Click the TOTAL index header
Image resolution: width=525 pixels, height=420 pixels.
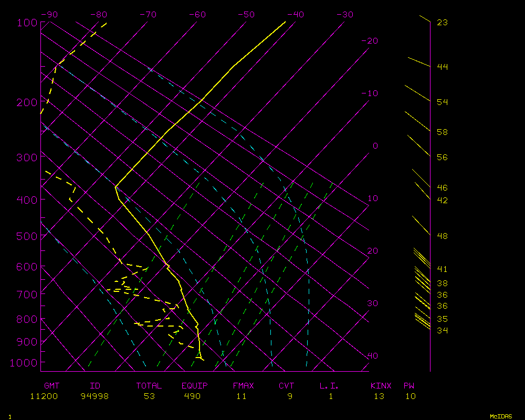149,386
